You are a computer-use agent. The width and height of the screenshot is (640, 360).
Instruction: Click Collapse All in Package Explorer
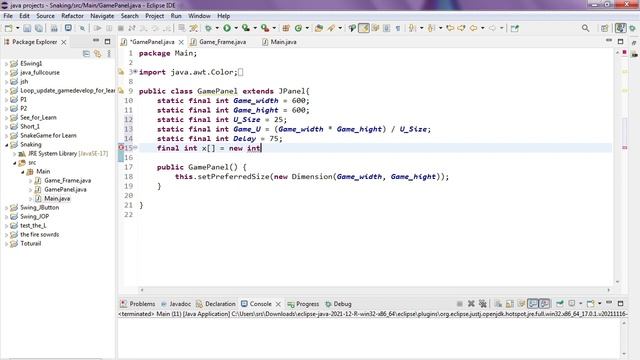(86, 53)
